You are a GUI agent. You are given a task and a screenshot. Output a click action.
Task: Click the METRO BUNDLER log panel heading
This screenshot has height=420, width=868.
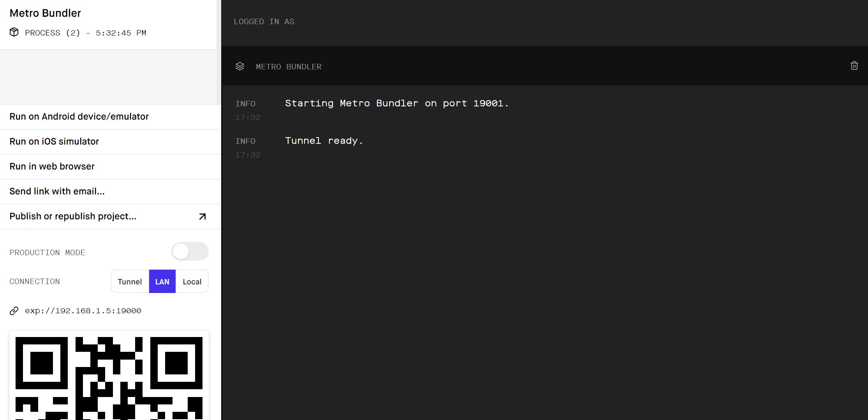pos(289,67)
